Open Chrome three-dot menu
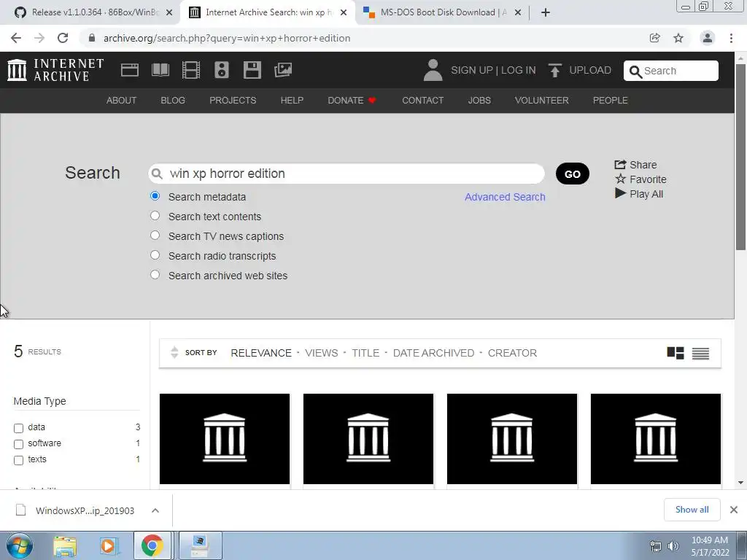The height and width of the screenshot is (560, 747). coord(731,38)
